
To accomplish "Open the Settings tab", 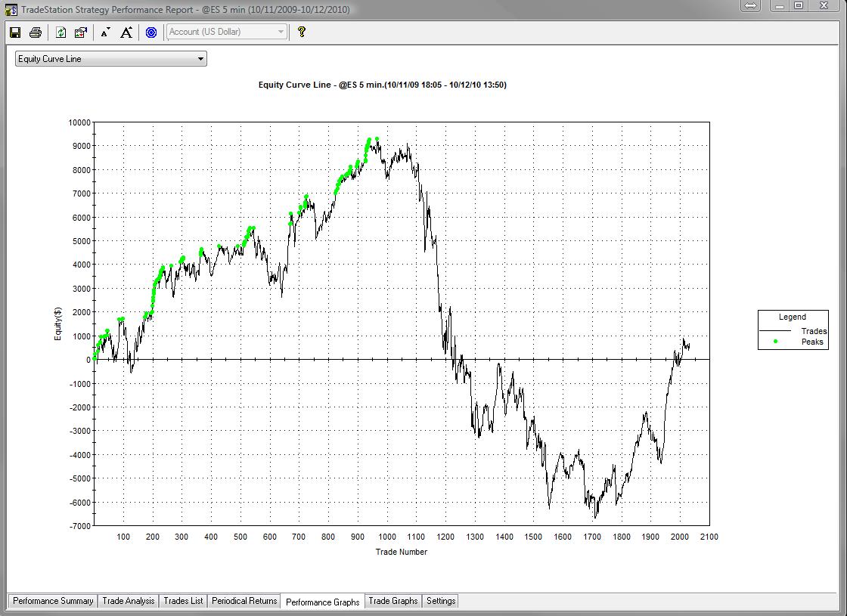I will point(441,601).
